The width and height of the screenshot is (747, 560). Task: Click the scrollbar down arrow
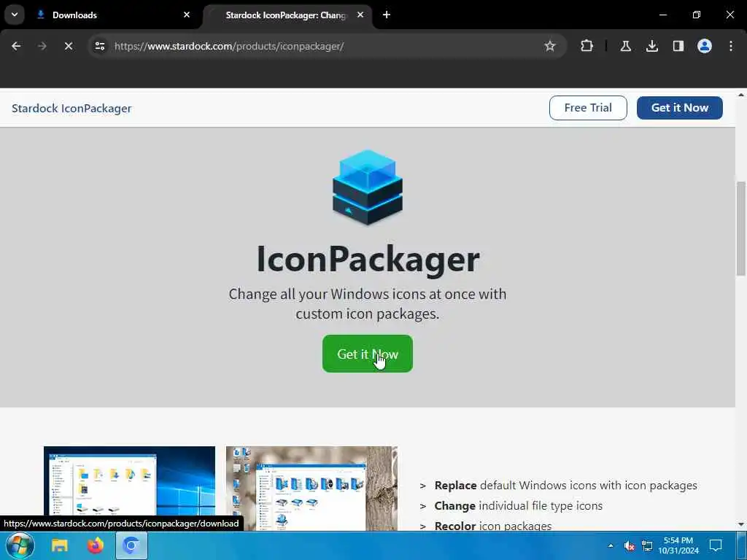tap(741, 525)
